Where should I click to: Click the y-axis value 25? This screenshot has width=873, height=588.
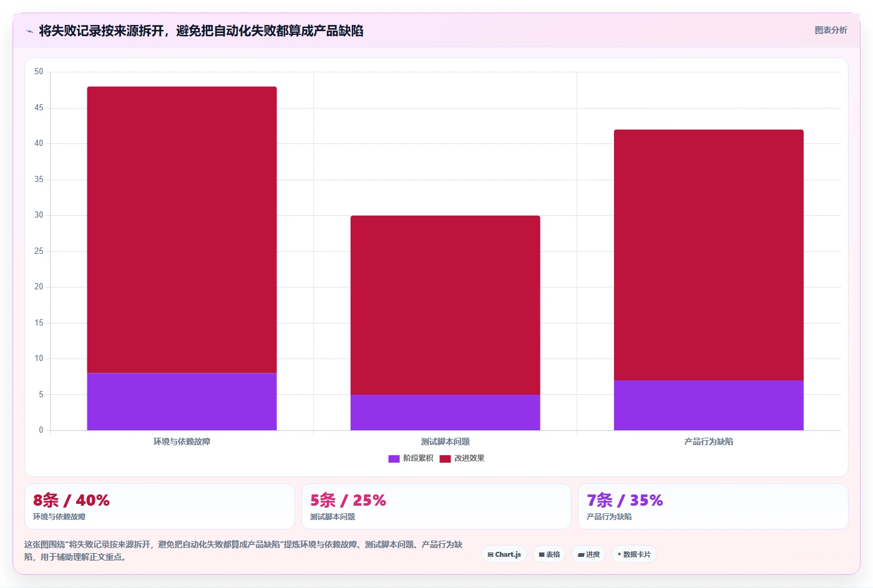[39, 251]
